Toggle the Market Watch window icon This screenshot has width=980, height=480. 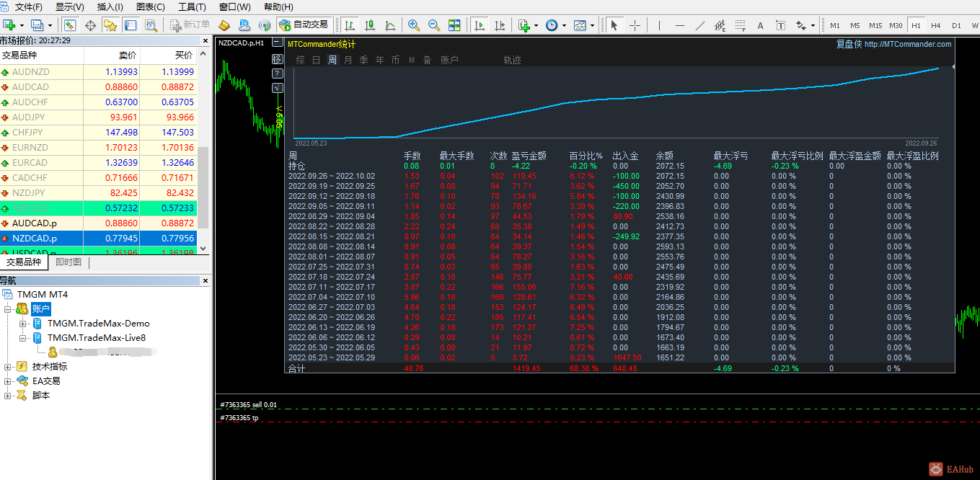pyautogui.click(x=70, y=25)
